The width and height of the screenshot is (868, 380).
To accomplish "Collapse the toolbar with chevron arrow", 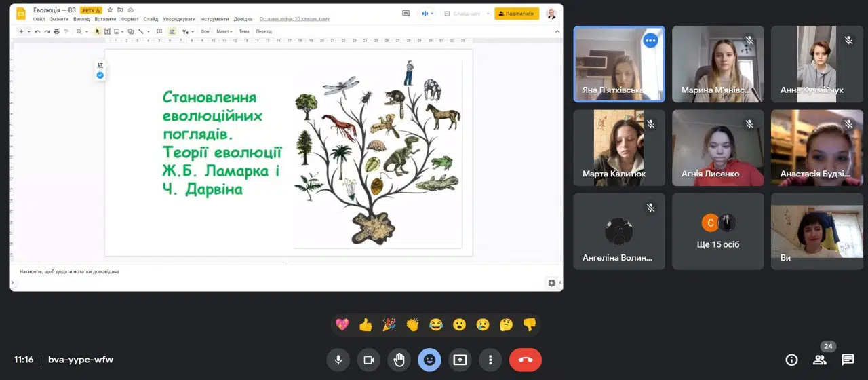I will point(557,31).
